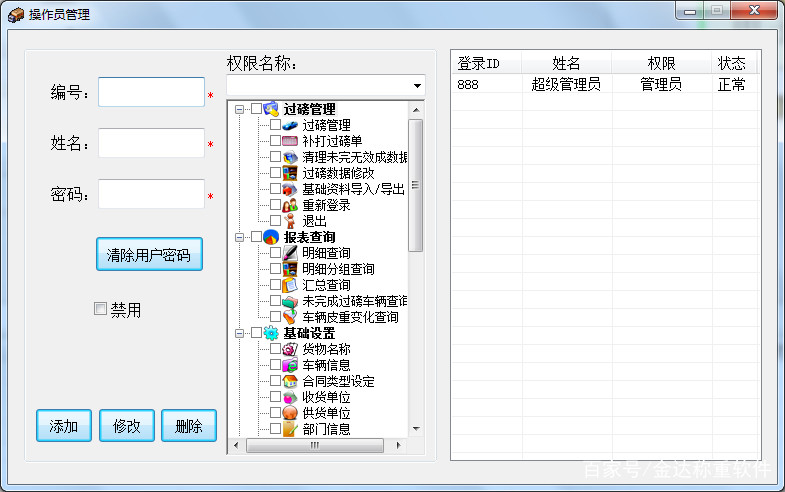Screen dimensions: 785x492
Task: Select the 管理员 permission cell
Action: (662, 85)
